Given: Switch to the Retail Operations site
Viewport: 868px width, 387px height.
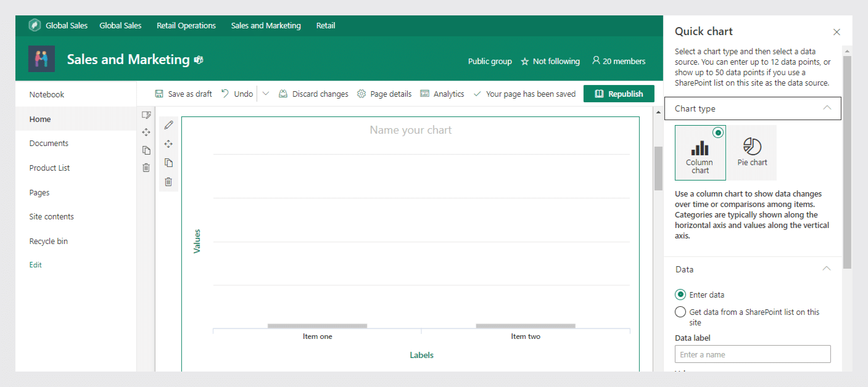Looking at the screenshot, I should click(x=186, y=25).
